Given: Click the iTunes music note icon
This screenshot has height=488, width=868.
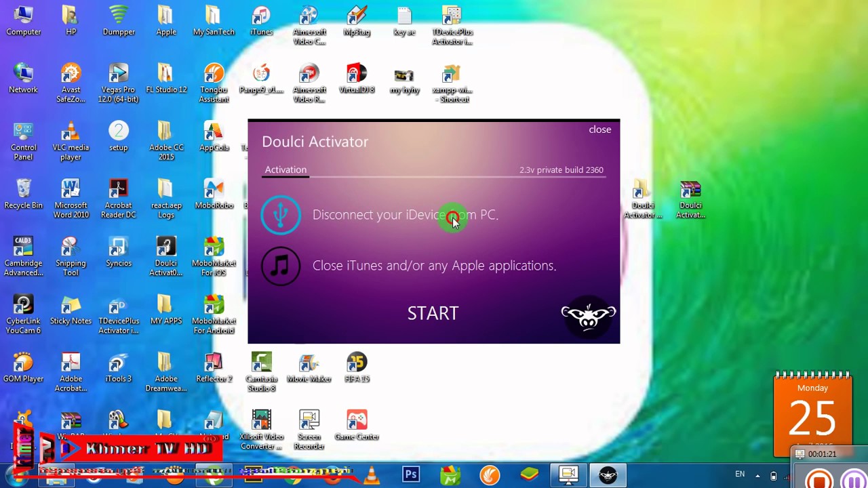Looking at the screenshot, I should tap(281, 266).
